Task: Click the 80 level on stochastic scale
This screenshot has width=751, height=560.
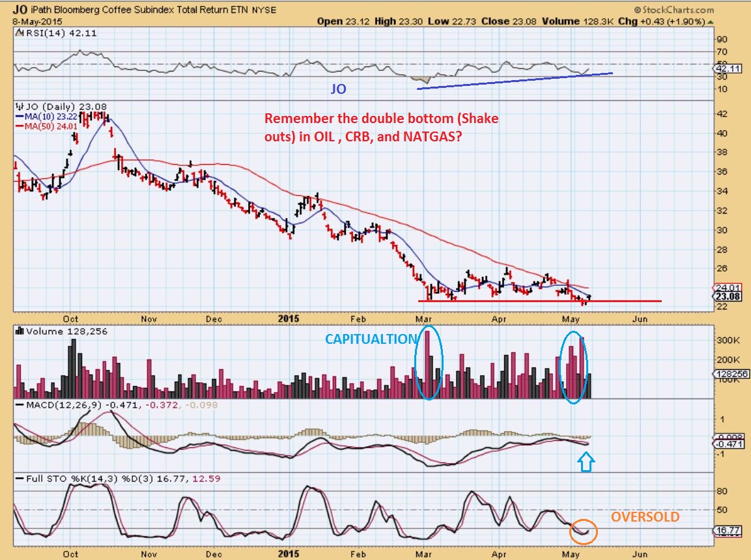Action: (x=722, y=491)
